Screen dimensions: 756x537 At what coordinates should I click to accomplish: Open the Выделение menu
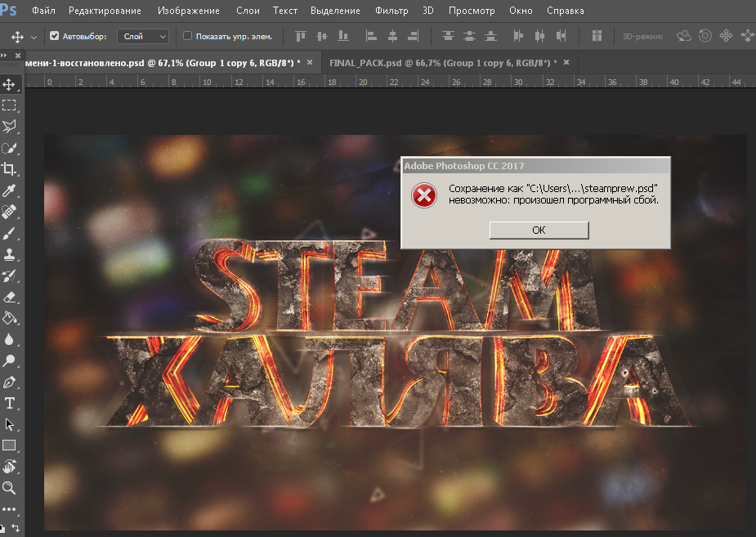click(335, 11)
